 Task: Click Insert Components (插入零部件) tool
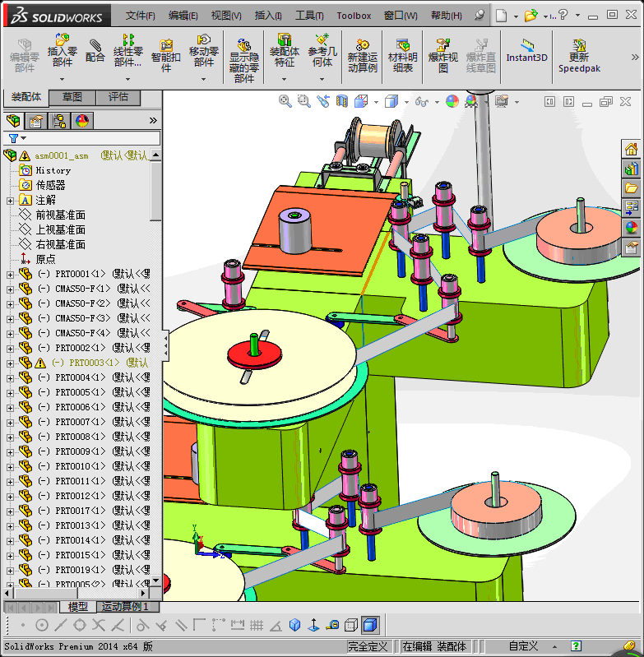click(62, 50)
